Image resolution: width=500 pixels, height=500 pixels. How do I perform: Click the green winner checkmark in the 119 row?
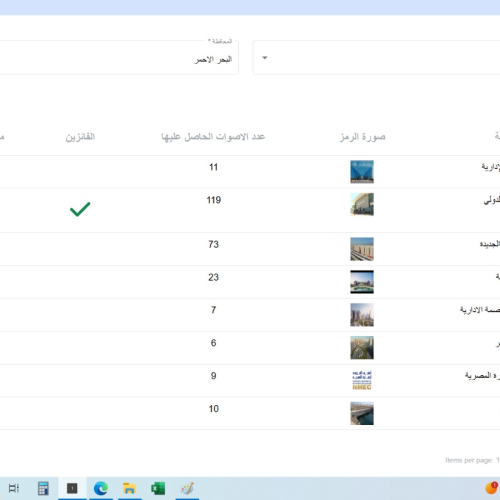(80, 209)
